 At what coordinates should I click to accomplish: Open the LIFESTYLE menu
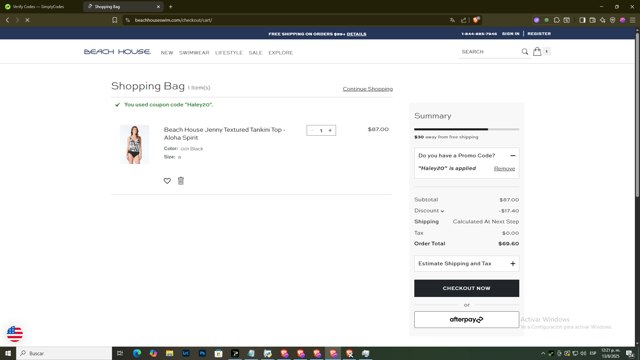point(229,53)
